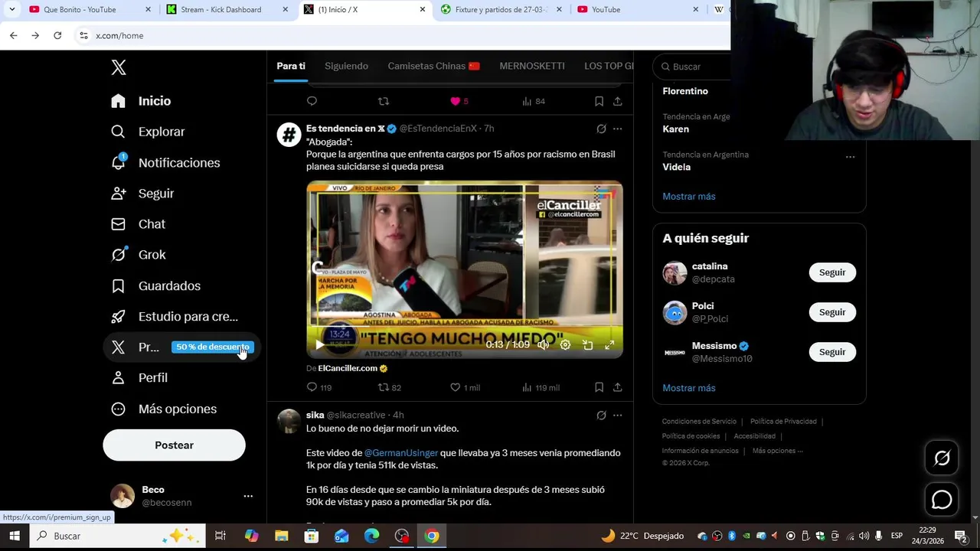Image resolution: width=980 pixels, height=551 pixels.
Task: Show more follow suggestions via Mostrar más
Action: (689, 388)
